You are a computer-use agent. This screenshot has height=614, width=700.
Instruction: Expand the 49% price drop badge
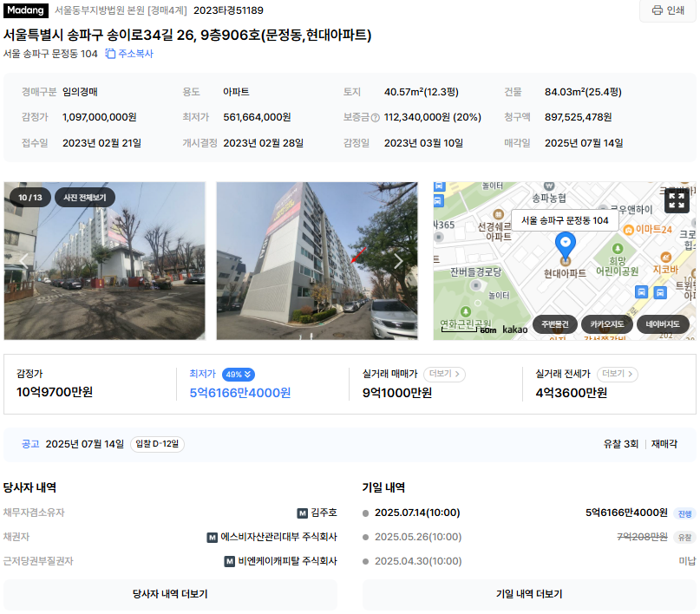pyautogui.click(x=239, y=375)
